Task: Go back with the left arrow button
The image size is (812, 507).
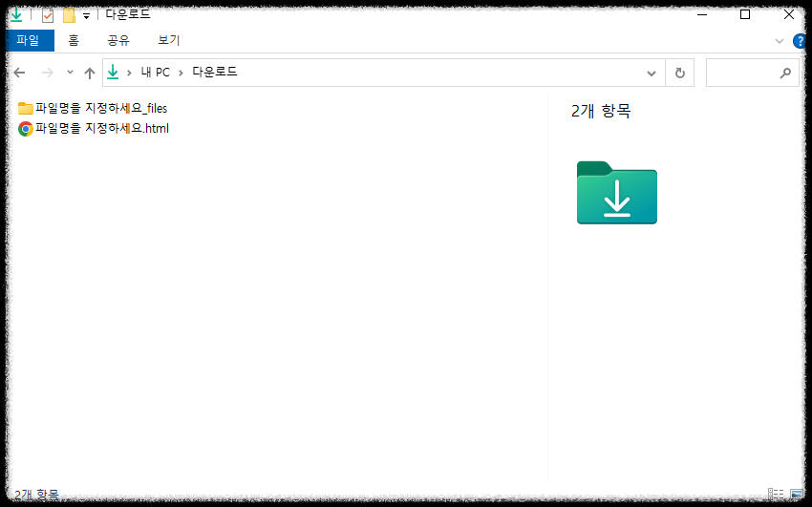Action: click(20, 73)
